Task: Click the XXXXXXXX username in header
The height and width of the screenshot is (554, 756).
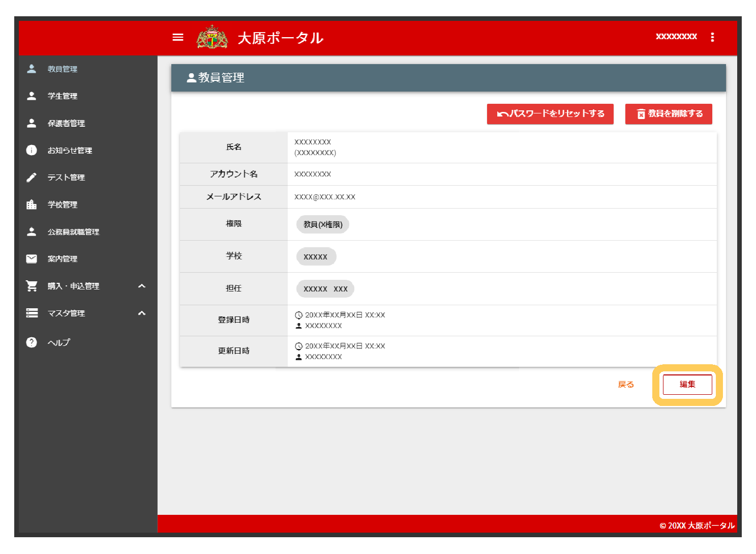Action: click(x=676, y=37)
